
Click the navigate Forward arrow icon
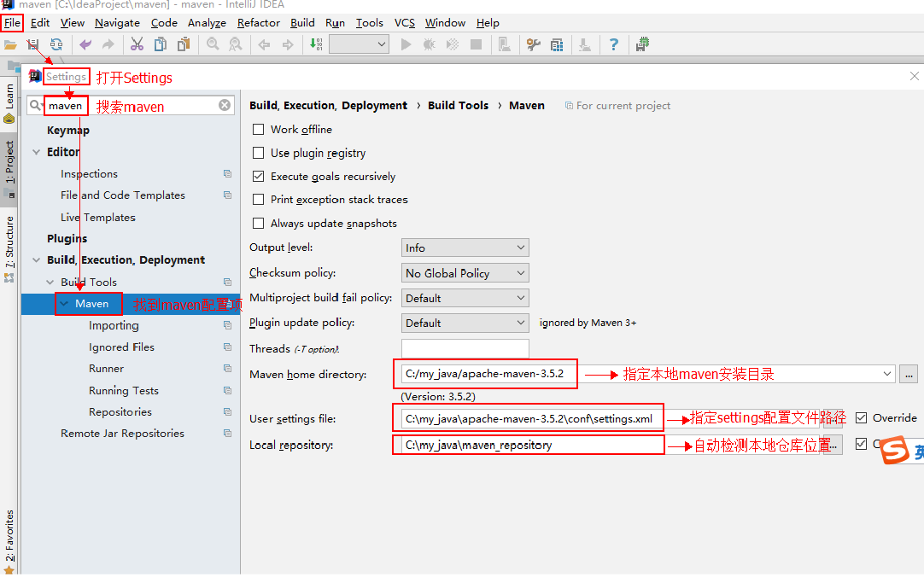pos(288,44)
